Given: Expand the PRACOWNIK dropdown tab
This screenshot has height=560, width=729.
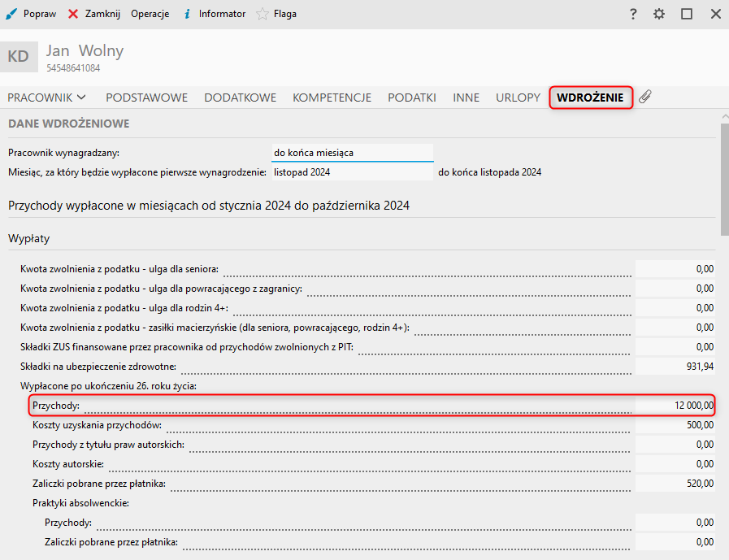Looking at the screenshot, I should (x=46, y=98).
